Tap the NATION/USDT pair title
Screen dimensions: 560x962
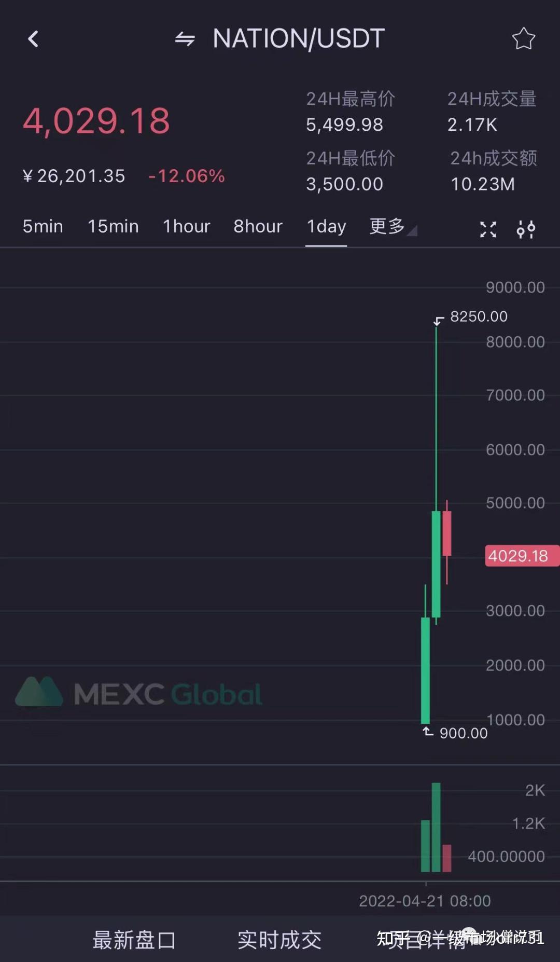(299, 39)
